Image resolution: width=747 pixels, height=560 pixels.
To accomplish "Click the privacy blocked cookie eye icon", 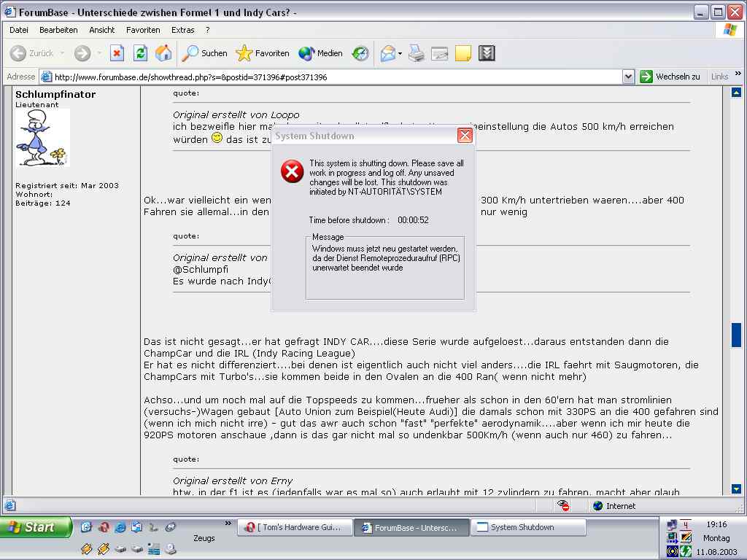I will (563, 506).
